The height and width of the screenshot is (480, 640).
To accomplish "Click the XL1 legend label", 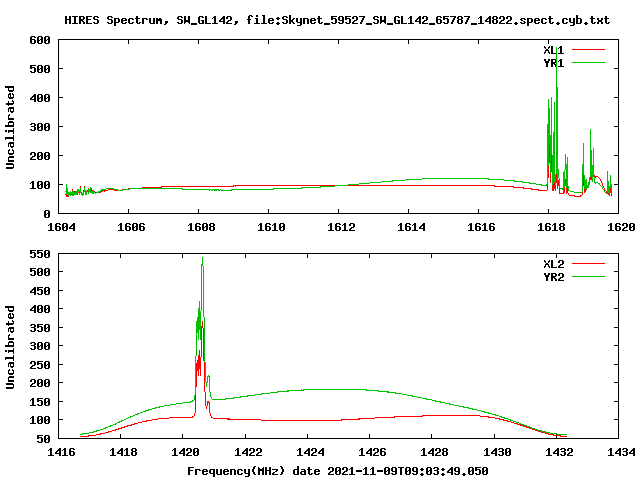I will (553, 49).
